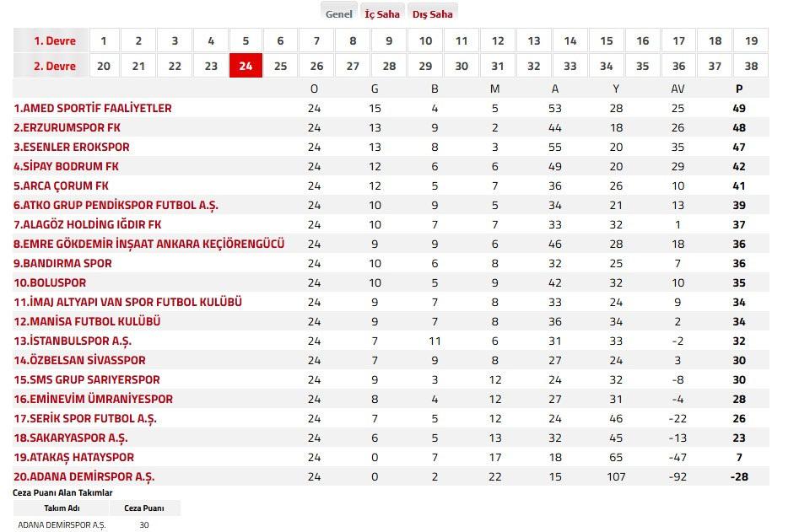
Task: Open Boluspor team page
Action: (x=50, y=282)
